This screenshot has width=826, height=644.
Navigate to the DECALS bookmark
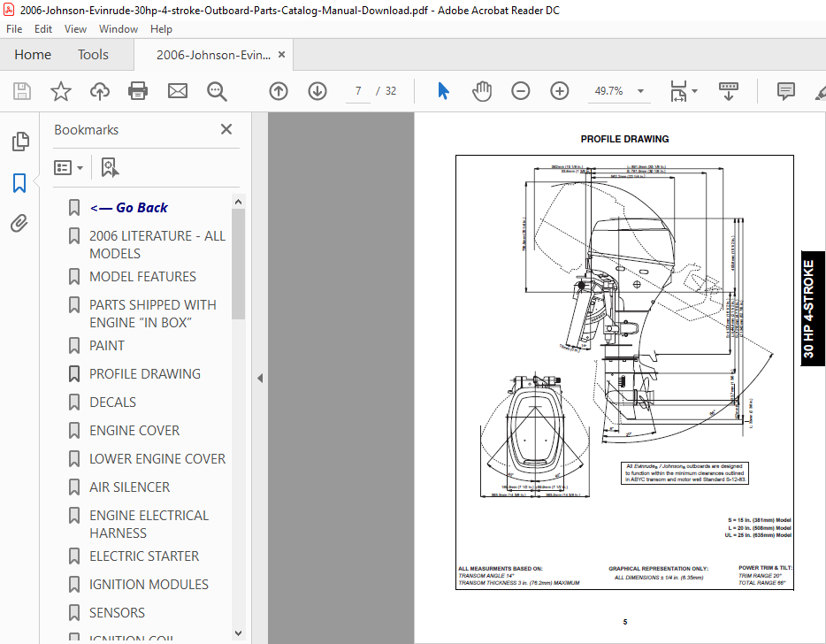[x=112, y=402]
